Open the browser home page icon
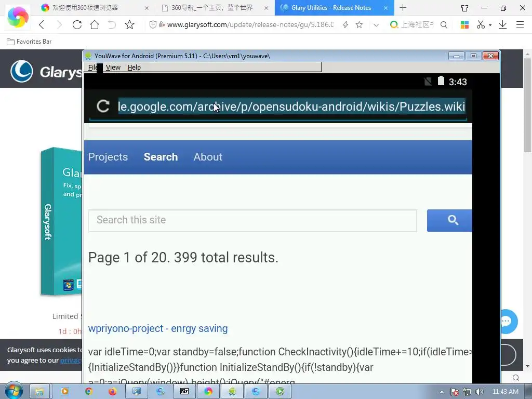Image resolution: width=532 pixels, height=399 pixels. (95, 24)
